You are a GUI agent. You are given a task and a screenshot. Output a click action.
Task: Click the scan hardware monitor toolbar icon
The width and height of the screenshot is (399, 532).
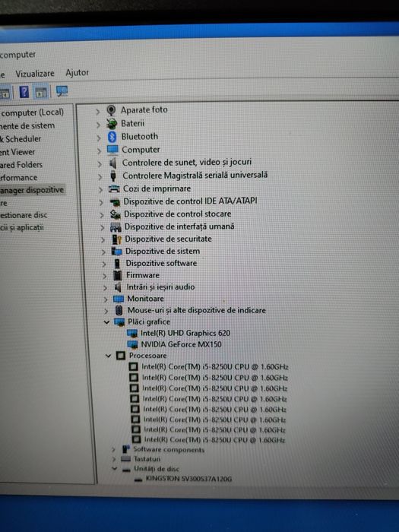pos(62,91)
